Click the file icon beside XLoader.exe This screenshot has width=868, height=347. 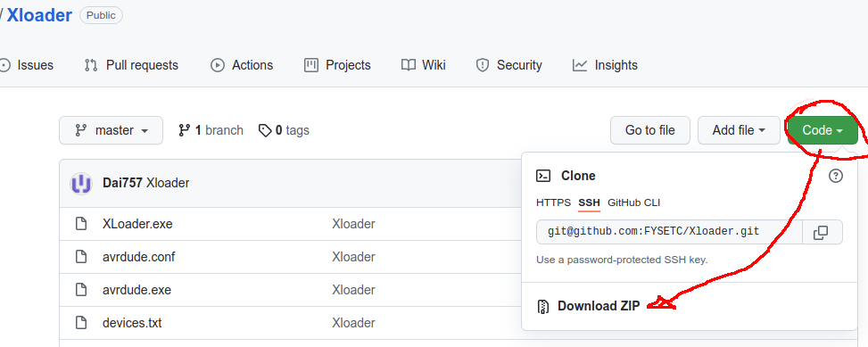click(x=81, y=224)
